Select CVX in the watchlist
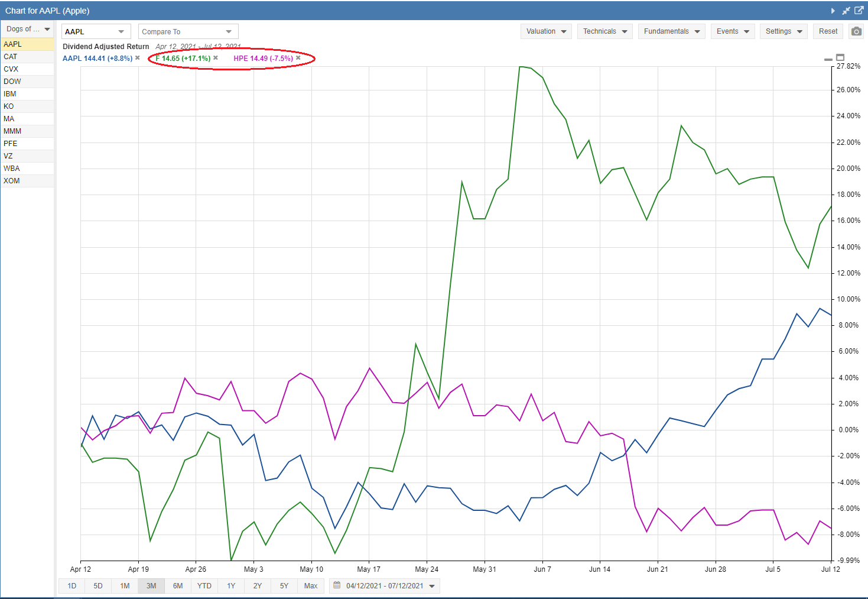The width and height of the screenshot is (868, 599). coord(27,69)
